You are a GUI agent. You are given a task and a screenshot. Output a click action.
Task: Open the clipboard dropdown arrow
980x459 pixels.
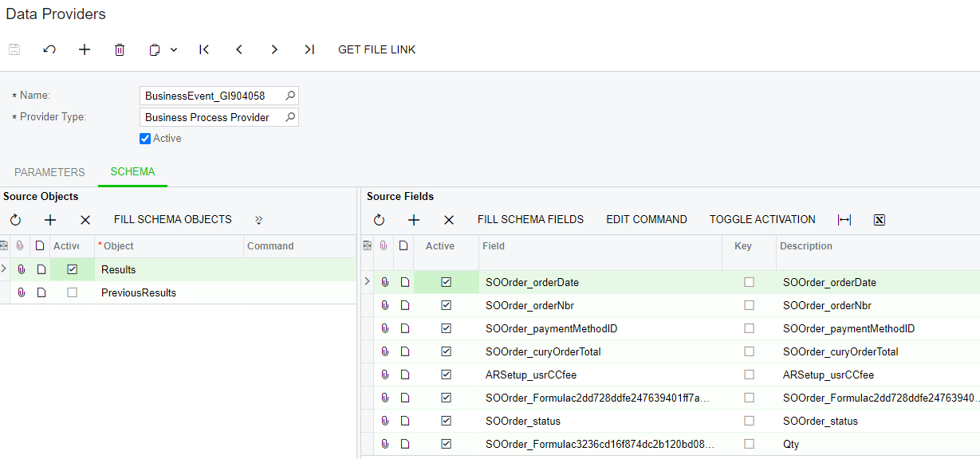pos(174,49)
